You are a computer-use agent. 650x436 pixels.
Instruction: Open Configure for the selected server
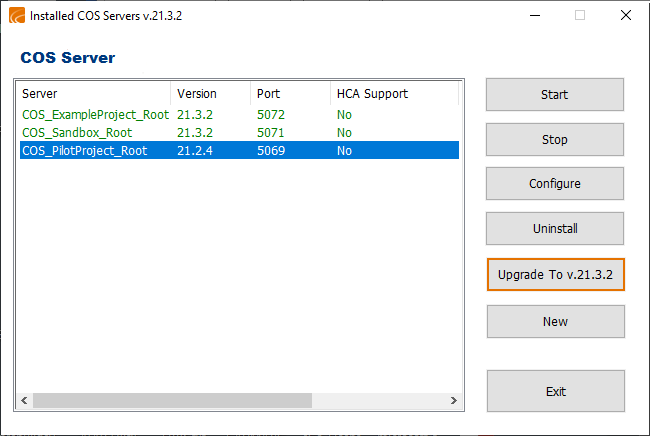coord(555,184)
